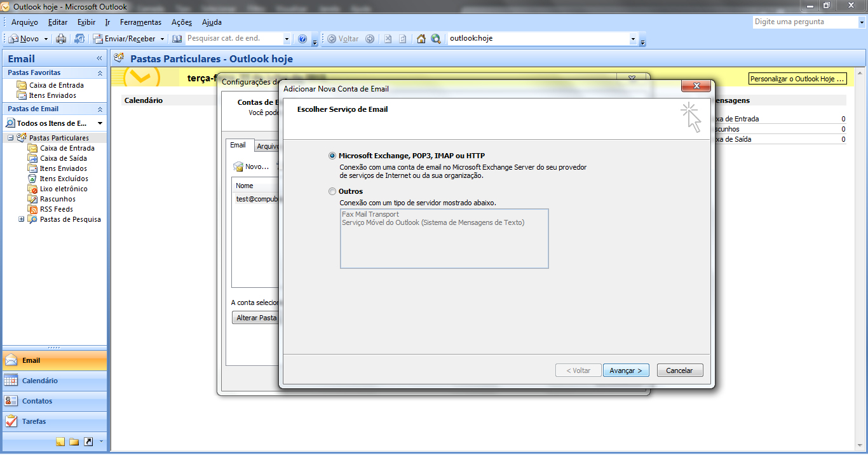Click the RSS Feeds folder icon
Image resolution: width=868 pixels, height=455 pixels.
point(32,209)
